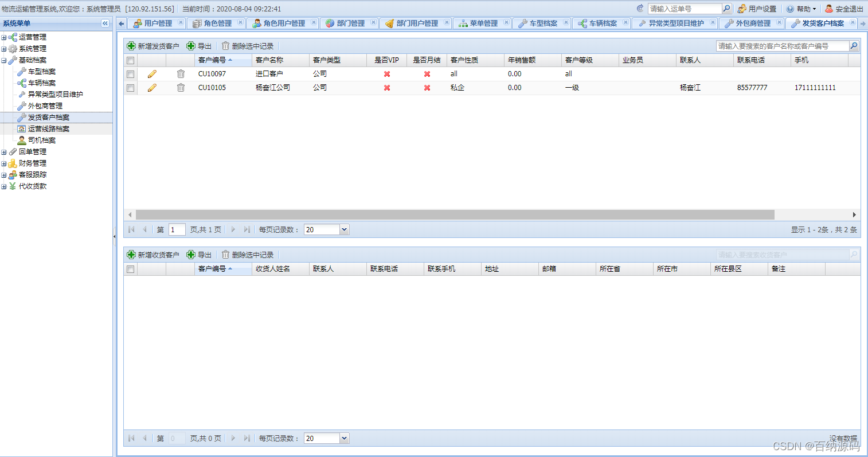Click the customer name search field
The width and height of the screenshot is (868, 457).
pos(783,46)
